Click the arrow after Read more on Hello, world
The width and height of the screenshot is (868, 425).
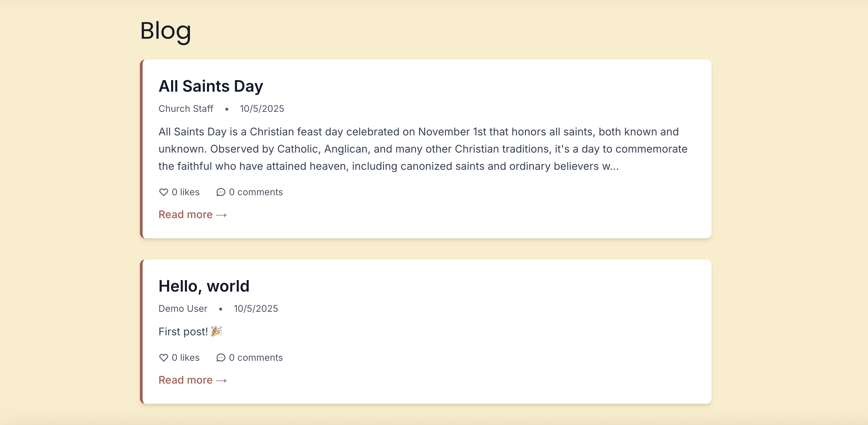pos(221,381)
